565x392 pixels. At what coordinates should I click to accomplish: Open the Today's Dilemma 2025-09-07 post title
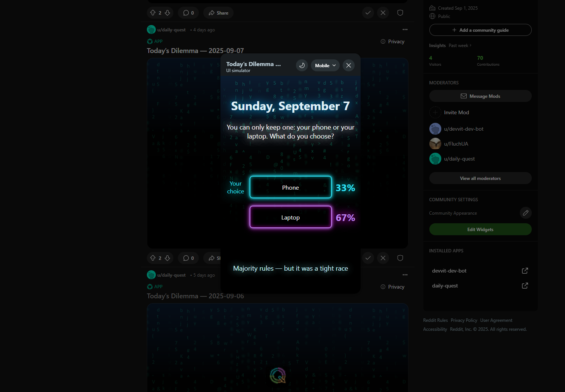point(195,50)
